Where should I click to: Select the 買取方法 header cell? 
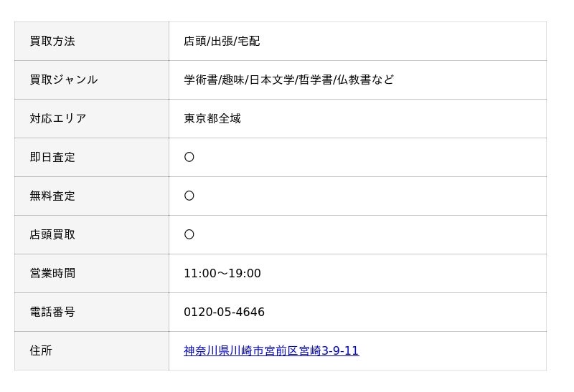(92, 42)
